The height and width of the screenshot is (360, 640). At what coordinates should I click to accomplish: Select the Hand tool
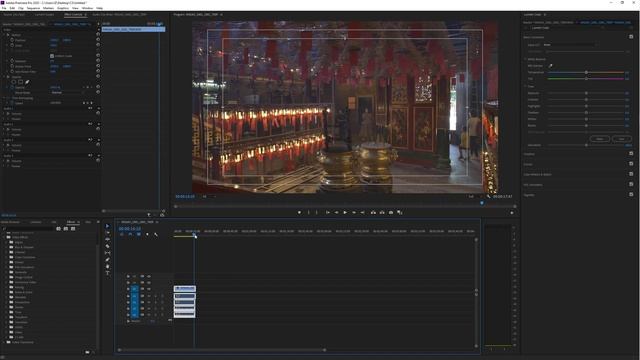[x=107, y=266]
